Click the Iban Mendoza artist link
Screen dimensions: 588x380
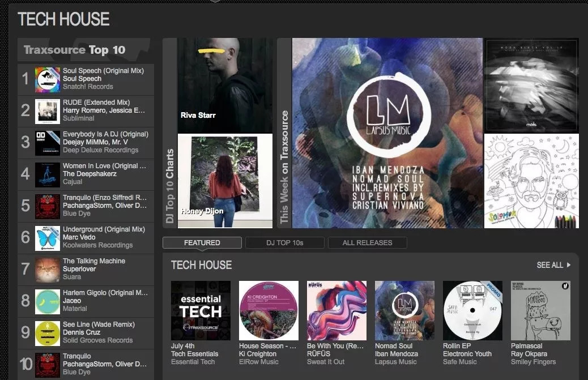click(x=397, y=354)
